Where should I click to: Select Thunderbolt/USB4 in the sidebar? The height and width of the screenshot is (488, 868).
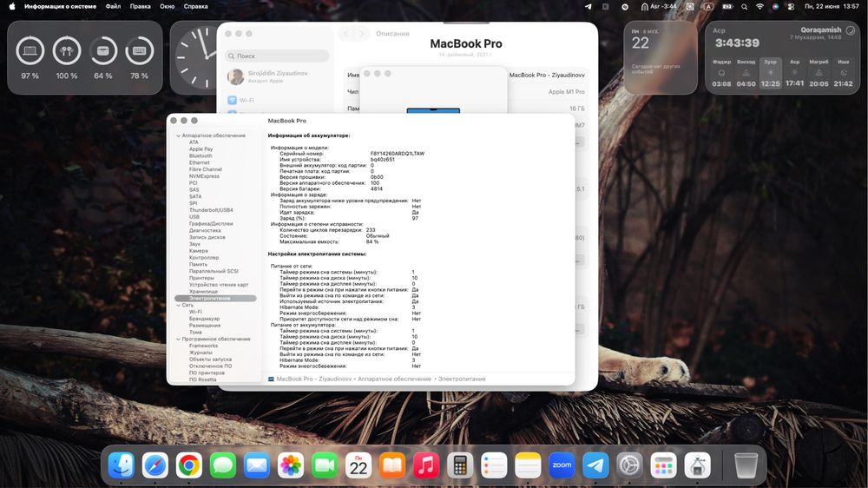[211, 210]
